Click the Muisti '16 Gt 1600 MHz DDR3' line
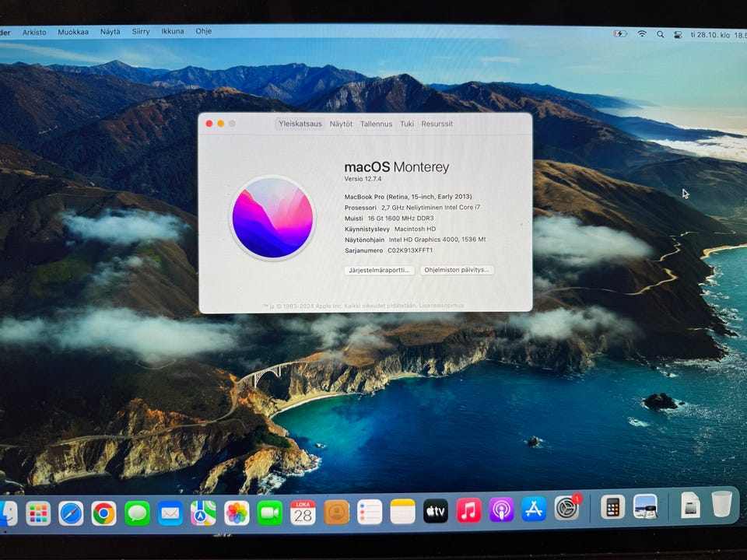 tap(389, 218)
